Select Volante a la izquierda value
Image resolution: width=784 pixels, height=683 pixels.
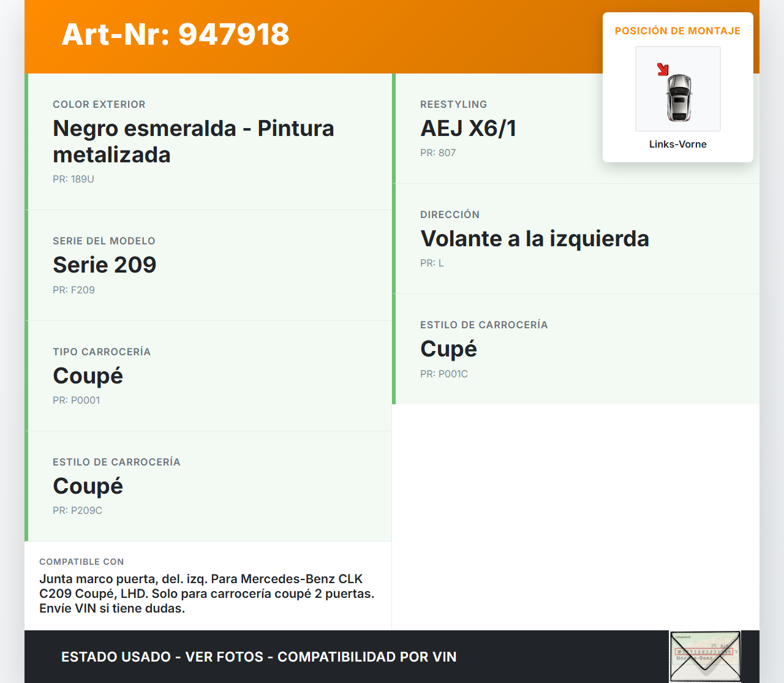[x=535, y=238]
